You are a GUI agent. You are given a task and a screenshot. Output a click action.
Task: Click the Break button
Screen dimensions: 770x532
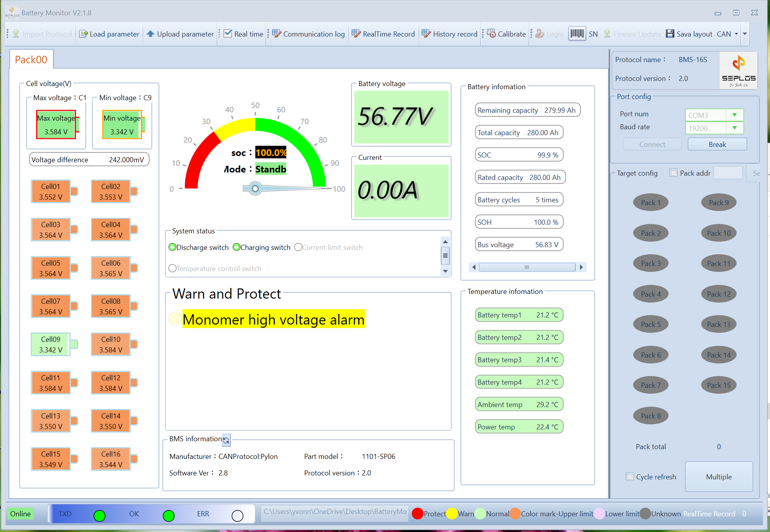[x=717, y=144]
